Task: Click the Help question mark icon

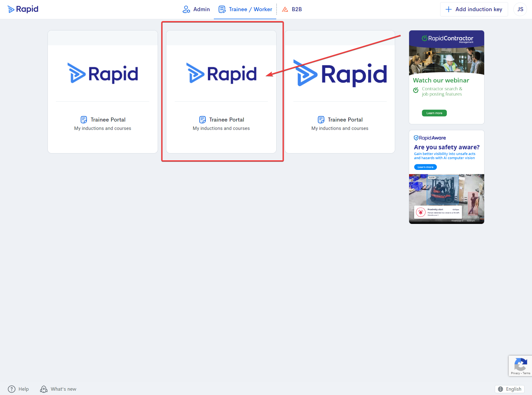Action: (x=11, y=389)
